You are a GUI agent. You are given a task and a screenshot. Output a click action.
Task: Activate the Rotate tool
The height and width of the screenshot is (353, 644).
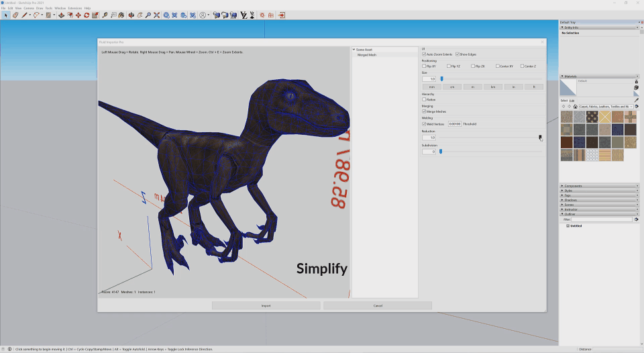(x=87, y=15)
